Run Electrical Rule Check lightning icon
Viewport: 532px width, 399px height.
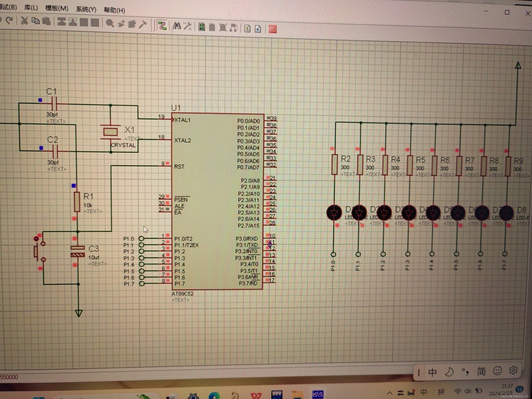258,29
